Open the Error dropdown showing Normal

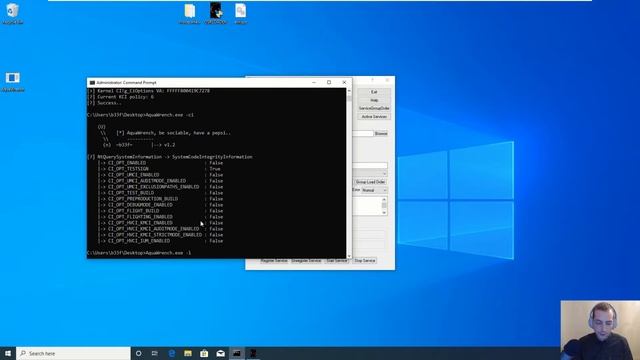(x=374, y=191)
